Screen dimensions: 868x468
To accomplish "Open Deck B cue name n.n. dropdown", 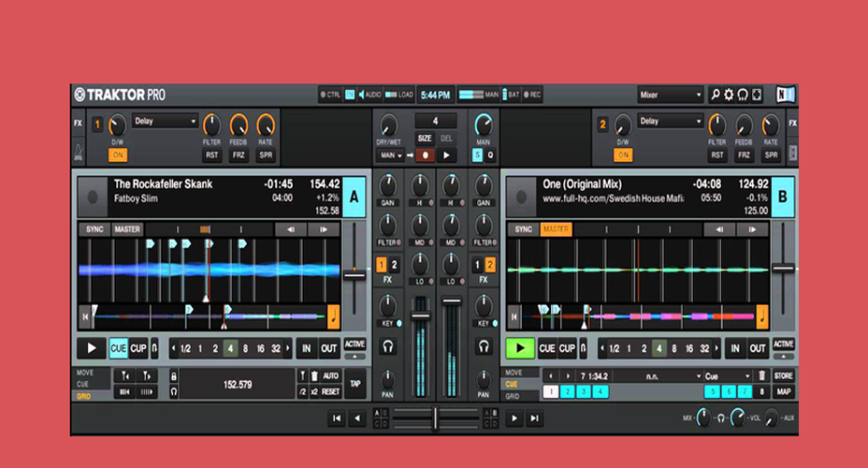I will click(658, 376).
